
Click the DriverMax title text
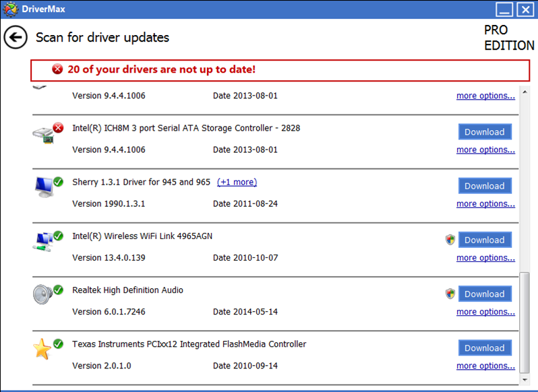(x=44, y=9)
